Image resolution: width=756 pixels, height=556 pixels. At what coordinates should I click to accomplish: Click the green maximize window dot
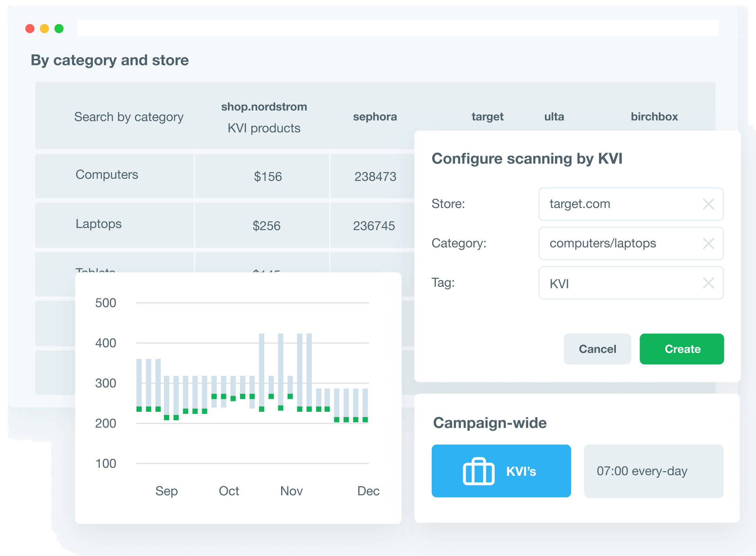point(59,29)
